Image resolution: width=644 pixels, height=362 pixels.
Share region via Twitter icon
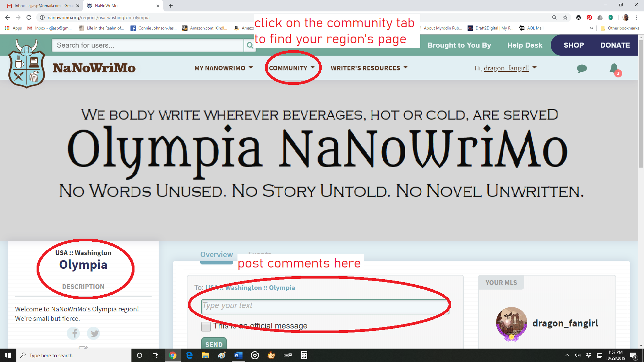(94, 333)
